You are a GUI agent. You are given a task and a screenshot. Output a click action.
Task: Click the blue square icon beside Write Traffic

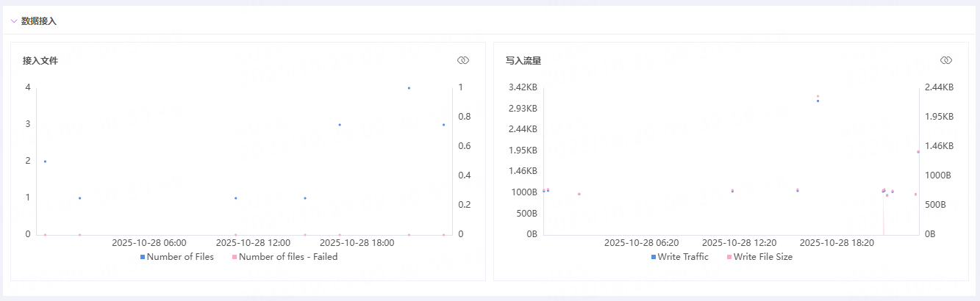[654, 258]
